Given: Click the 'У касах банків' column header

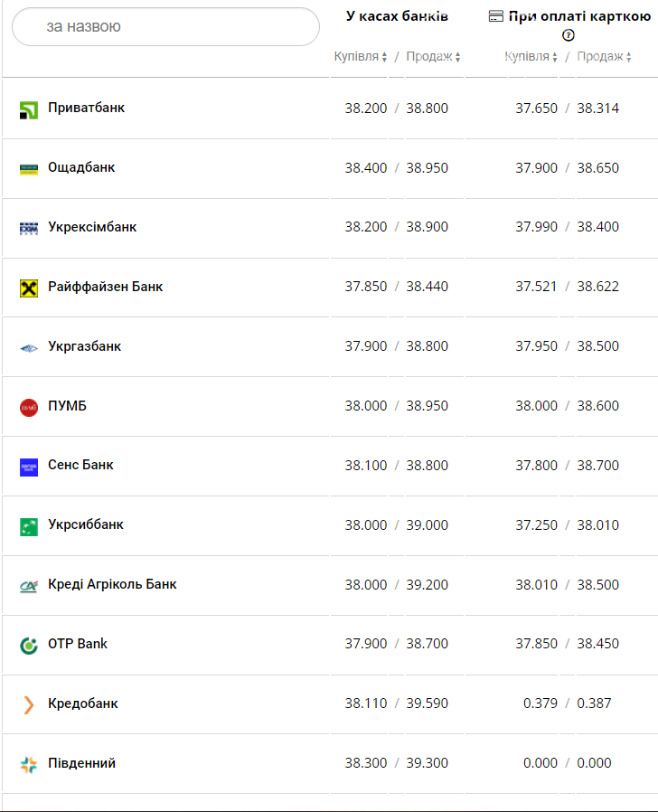Looking at the screenshot, I should click(x=397, y=16).
